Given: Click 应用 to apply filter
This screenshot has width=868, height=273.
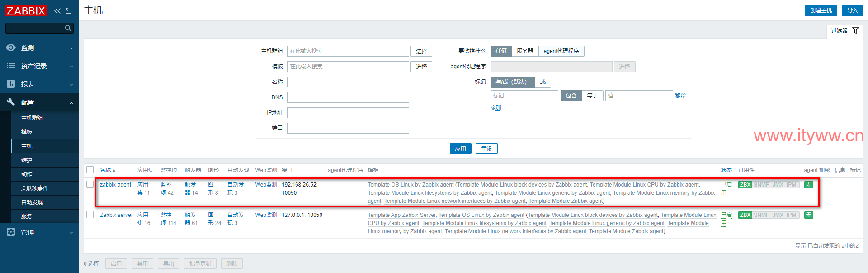Looking at the screenshot, I should (460, 148).
